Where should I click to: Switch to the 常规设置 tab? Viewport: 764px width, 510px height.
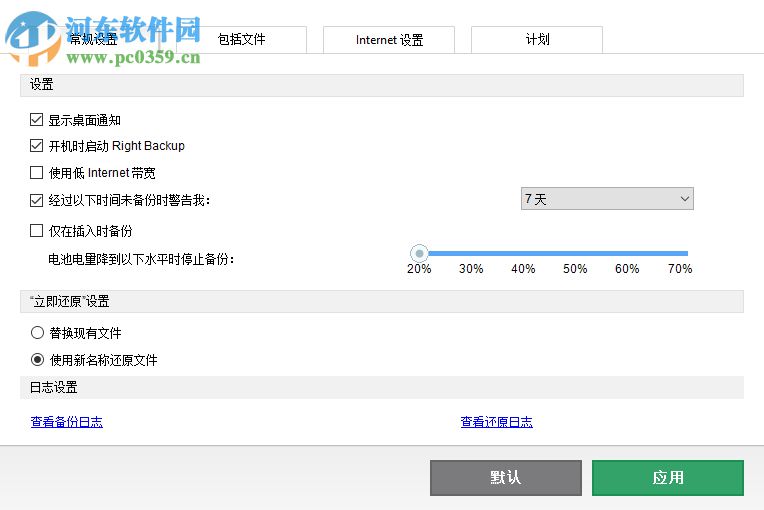[x=95, y=40]
